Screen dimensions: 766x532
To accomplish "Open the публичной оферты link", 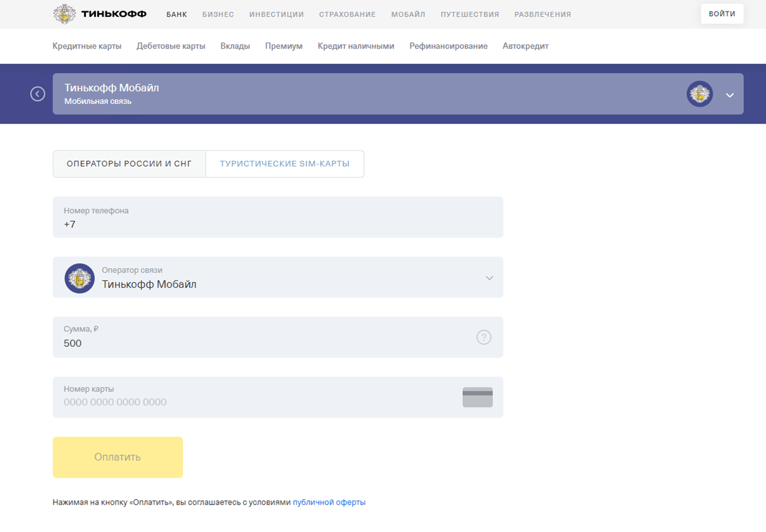I will (329, 502).
